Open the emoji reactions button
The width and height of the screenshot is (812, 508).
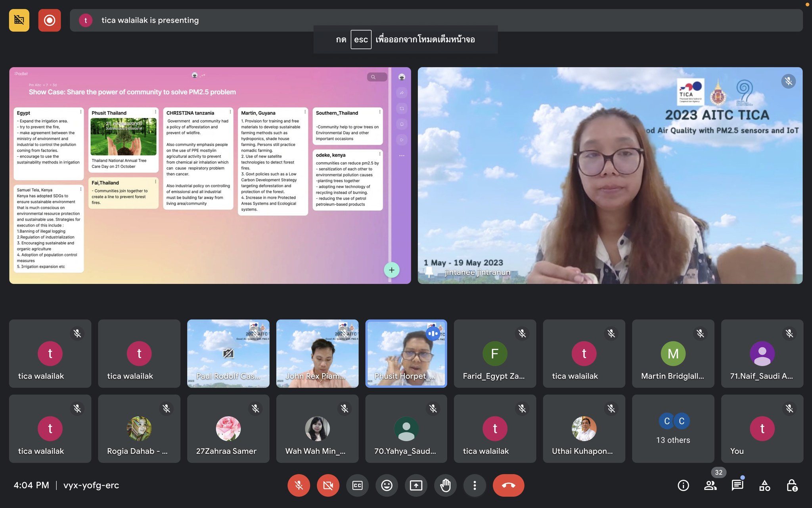point(387,485)
